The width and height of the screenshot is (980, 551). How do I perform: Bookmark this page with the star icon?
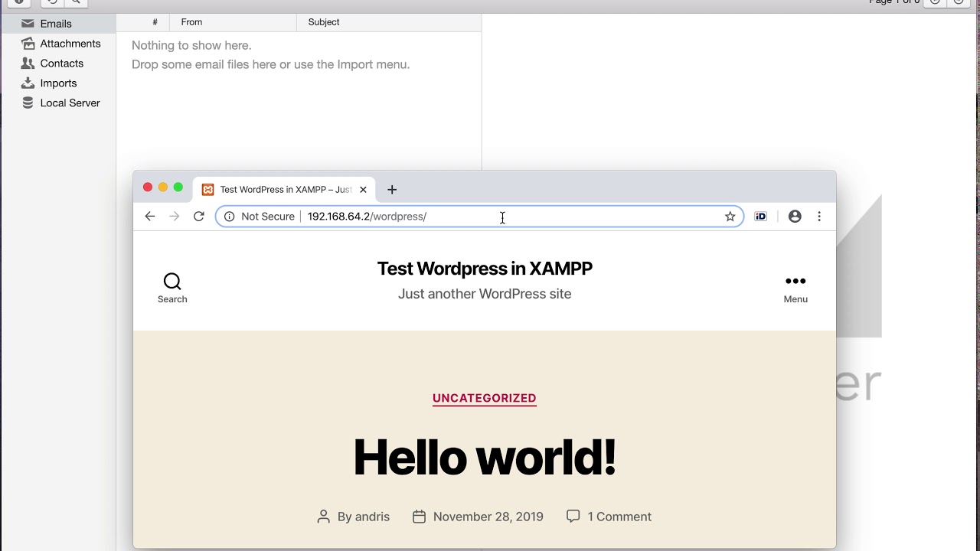730,217
